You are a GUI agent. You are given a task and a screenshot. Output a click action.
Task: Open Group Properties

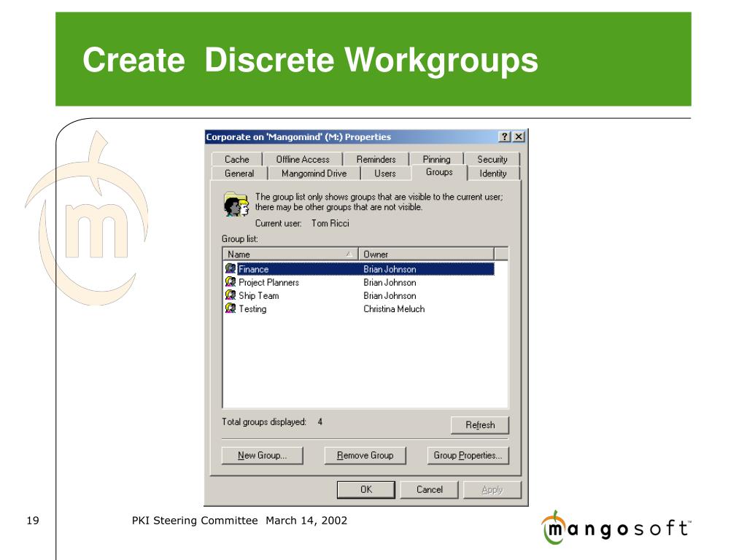[468, 455]
